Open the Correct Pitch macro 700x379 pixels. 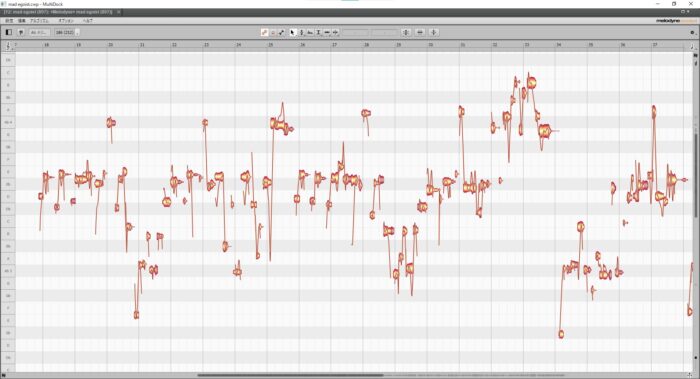click(x=406, y=33)
